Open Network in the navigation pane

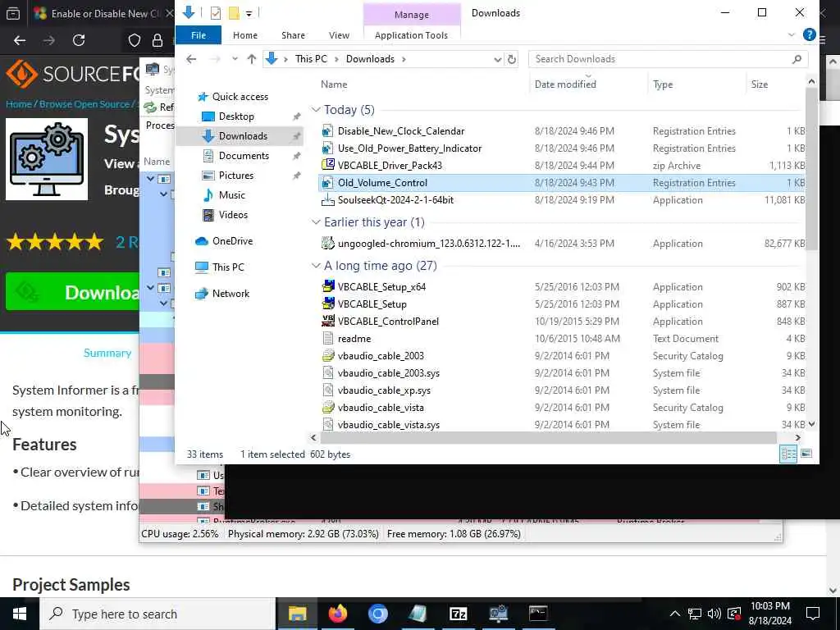[x=231, y=294]
